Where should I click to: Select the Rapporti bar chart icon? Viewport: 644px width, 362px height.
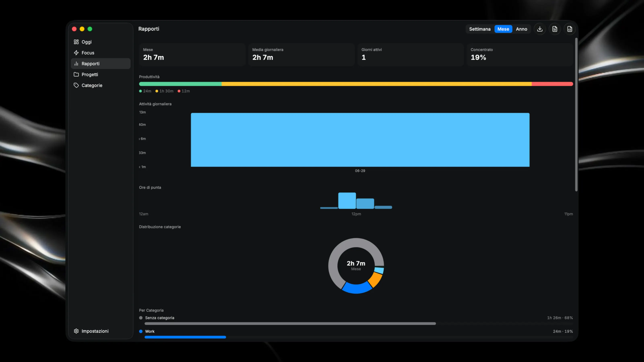pyautogui.click(x=76, y=64)
